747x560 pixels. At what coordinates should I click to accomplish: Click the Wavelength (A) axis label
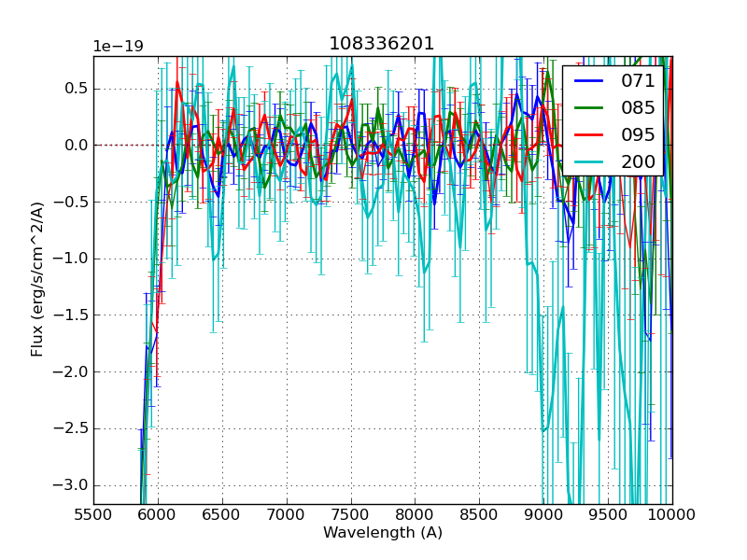[383, 533]
